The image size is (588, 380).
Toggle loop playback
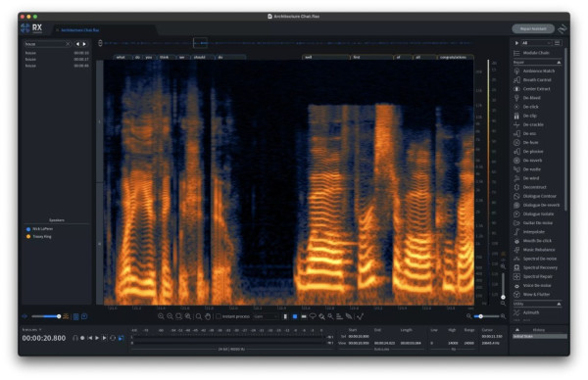click(113, 338)
